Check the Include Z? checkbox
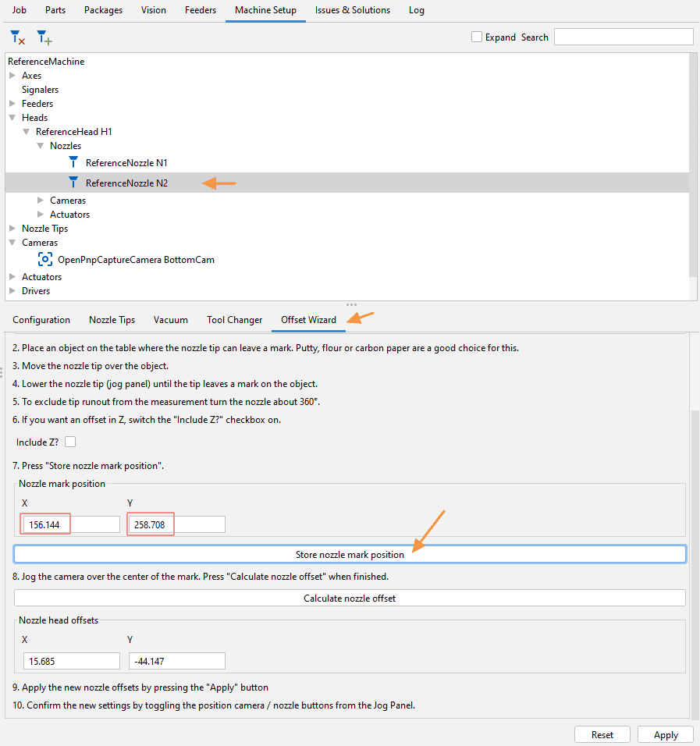The image size is (700, 746). pyautogui.click(x=70, y=442)
